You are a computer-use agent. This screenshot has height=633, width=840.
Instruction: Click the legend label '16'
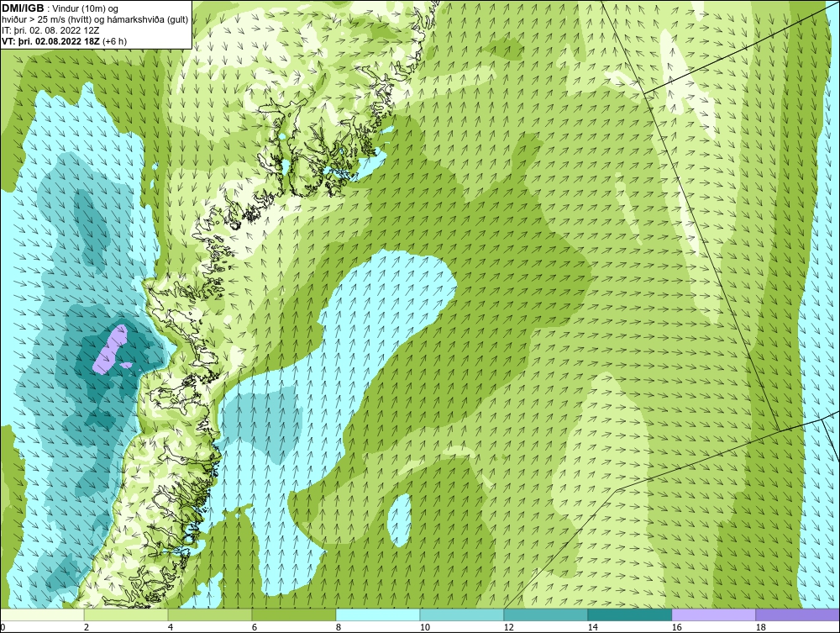coord(676,627)
